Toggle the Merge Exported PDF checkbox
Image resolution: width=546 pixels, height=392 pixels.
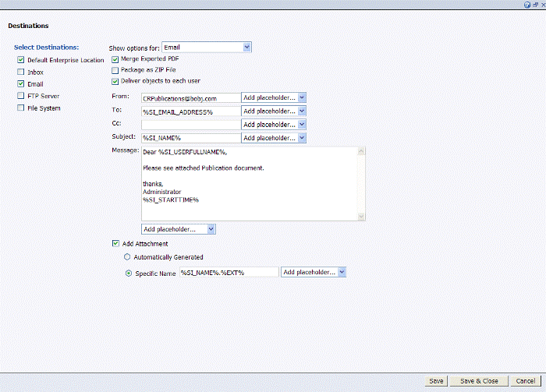115,59
